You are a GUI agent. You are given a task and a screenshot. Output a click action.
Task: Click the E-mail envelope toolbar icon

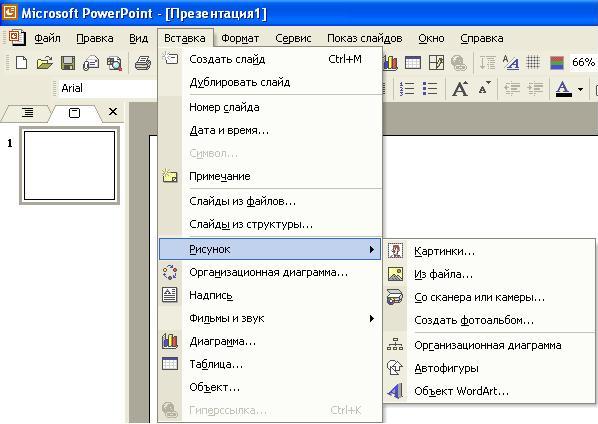pos(91,63)
